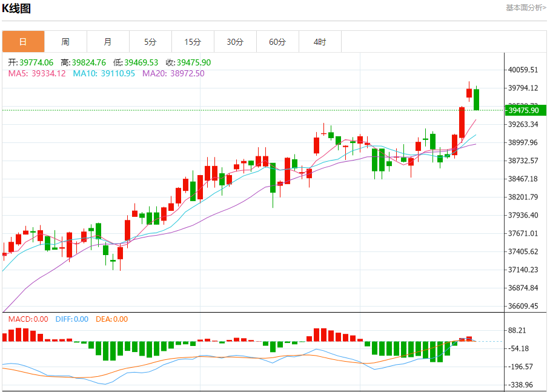Click the 40059.51 price axis label
The height and width of the screenshot is (392, 550).
523,70
